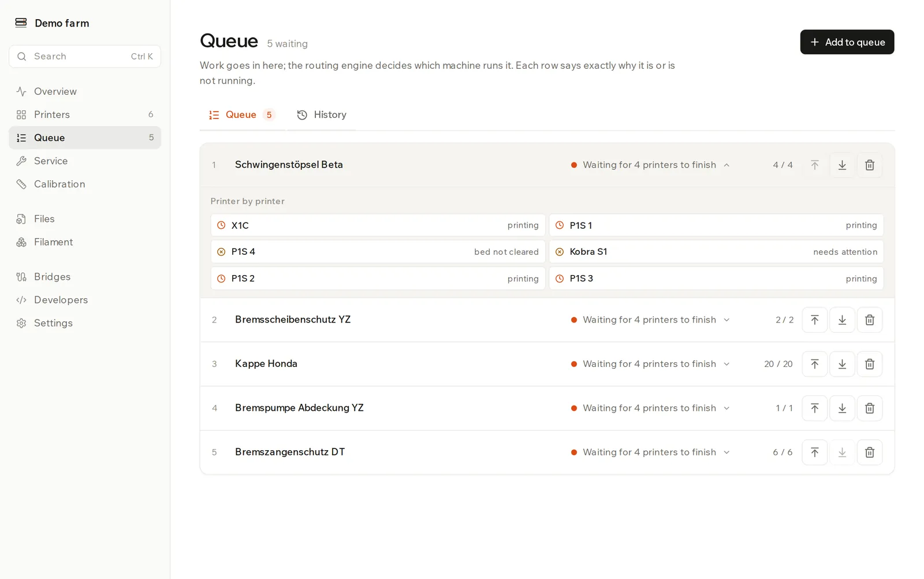Expand the Bremspumpe Abdeckung YZ waiting status
The image size is (924, 579).
tap(650, 408)
